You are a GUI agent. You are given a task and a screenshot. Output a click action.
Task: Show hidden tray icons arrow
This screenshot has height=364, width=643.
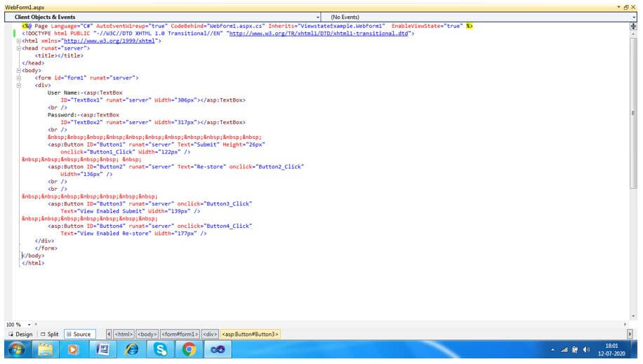pyautogui.click(x=552, y=350)
